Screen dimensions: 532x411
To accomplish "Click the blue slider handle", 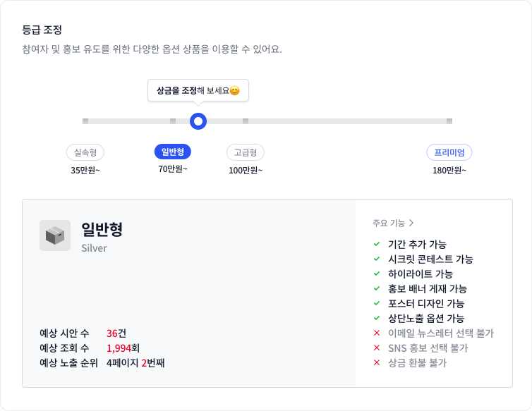I will (x=198, y=121).
